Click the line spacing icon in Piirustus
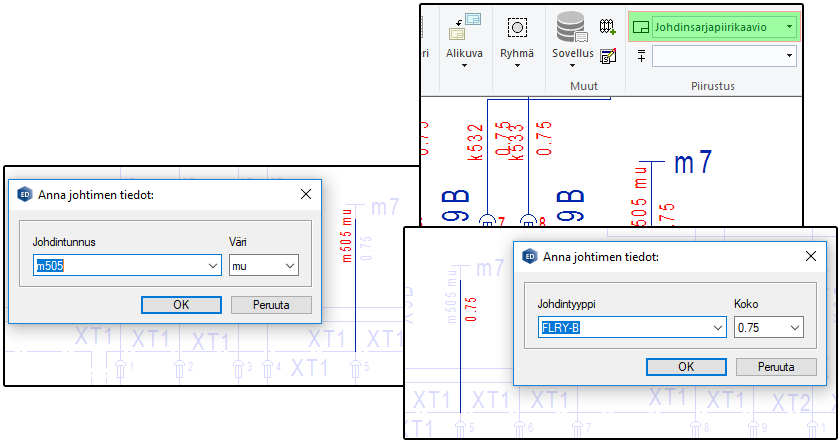 click(641, 55)
